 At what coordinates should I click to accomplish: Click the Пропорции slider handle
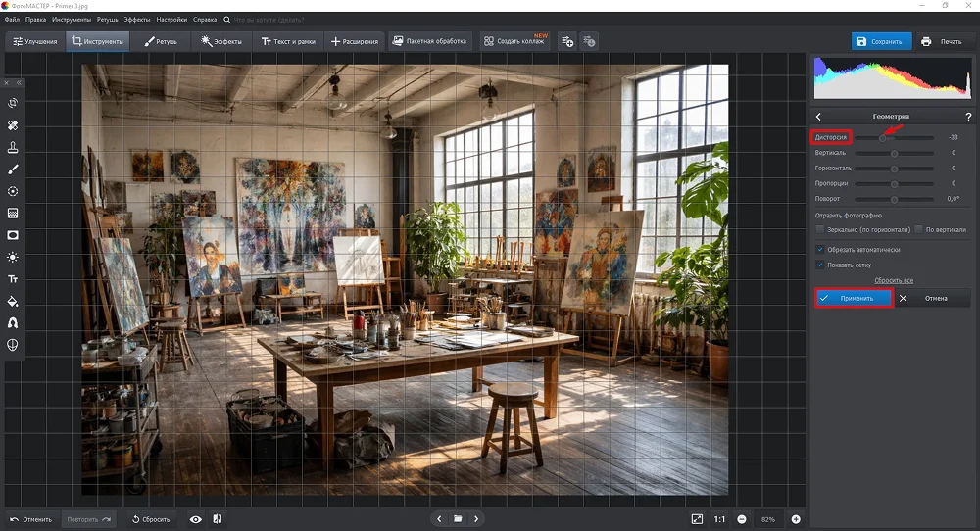tap(895, 183)
